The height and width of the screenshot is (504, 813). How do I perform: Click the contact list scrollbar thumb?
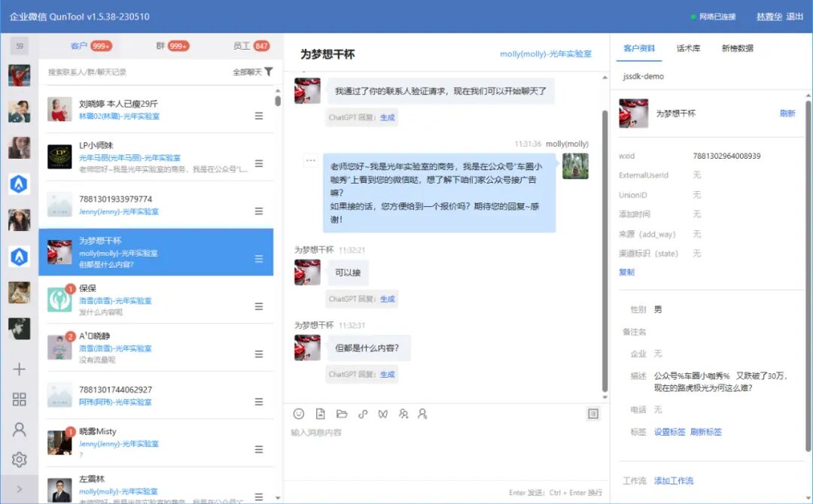click(x=278, y=101)
